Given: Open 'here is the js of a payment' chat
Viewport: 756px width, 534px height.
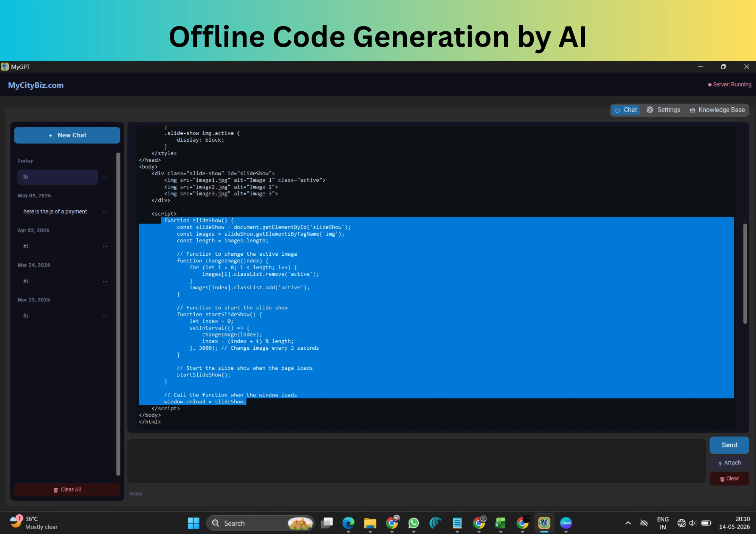Looking at the screenshot, I should [x=57, y=211].
